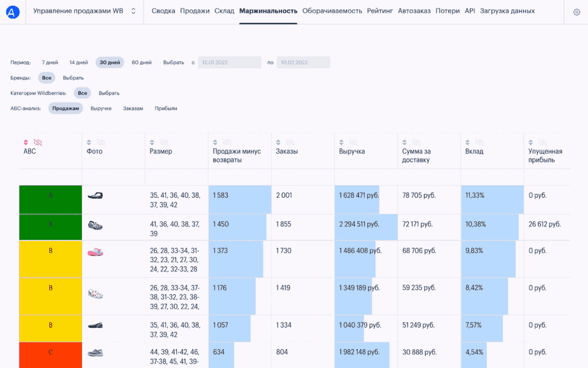The width and height of the screenshot is (588, 368).
Task: Click the blue app logo icon
Action: tap(13, 11)
